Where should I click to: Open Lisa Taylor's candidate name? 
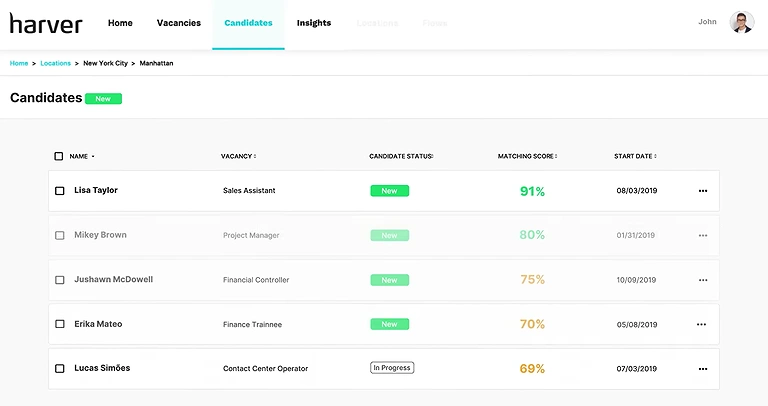[x=96, y=190]
